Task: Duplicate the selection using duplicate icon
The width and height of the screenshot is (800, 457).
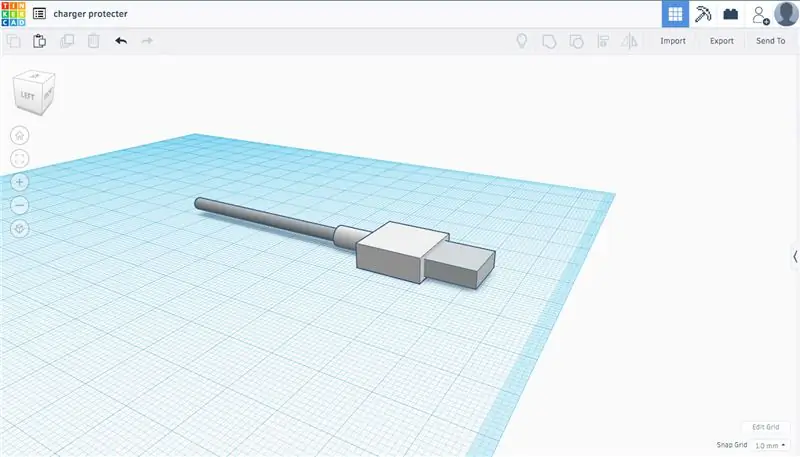Action: (67, 41)
